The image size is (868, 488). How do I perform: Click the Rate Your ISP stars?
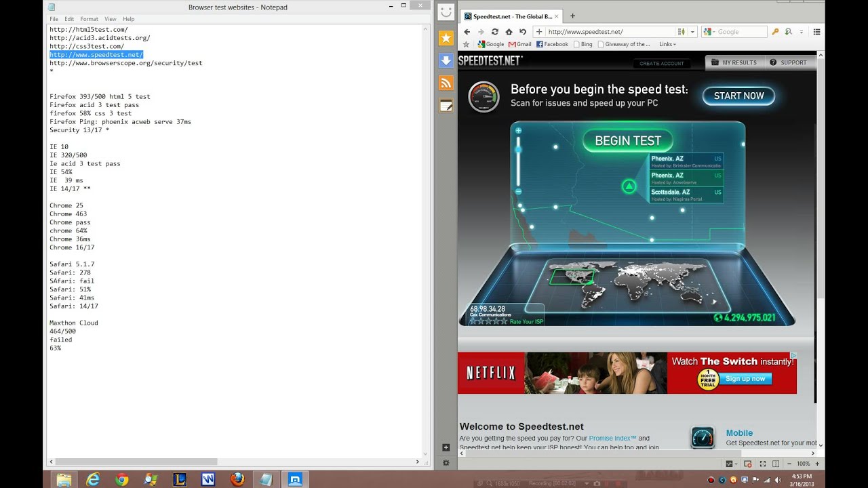[489, 321]
